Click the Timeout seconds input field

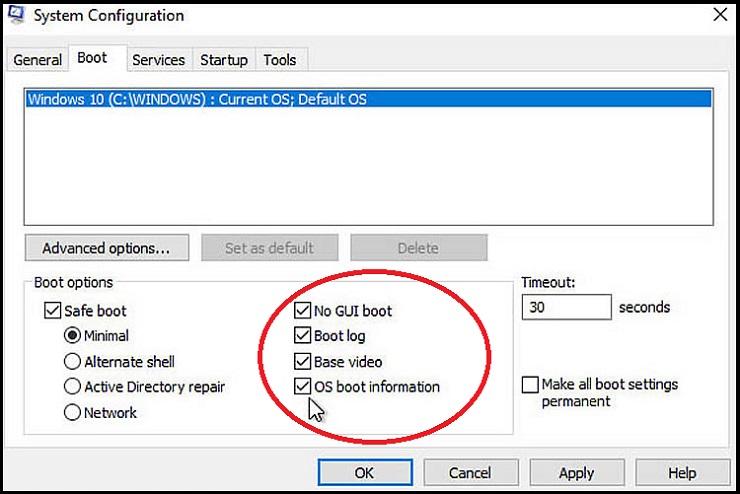click(x=566, y=307)
